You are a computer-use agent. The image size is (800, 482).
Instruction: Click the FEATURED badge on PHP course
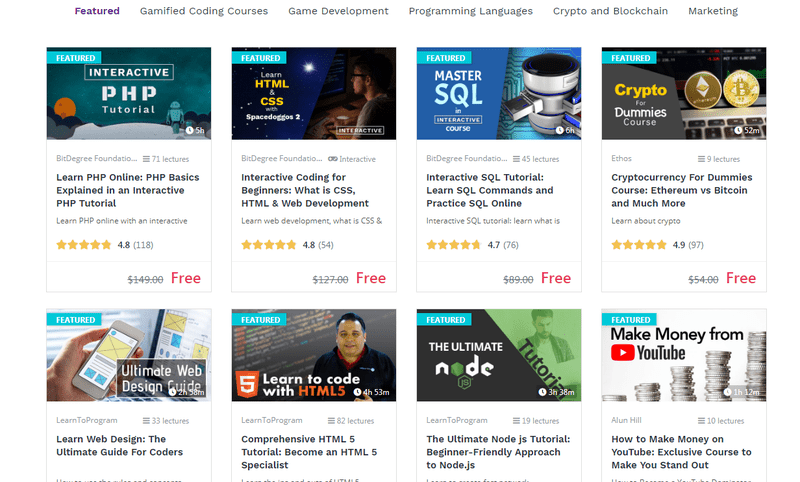coord(75,58)
